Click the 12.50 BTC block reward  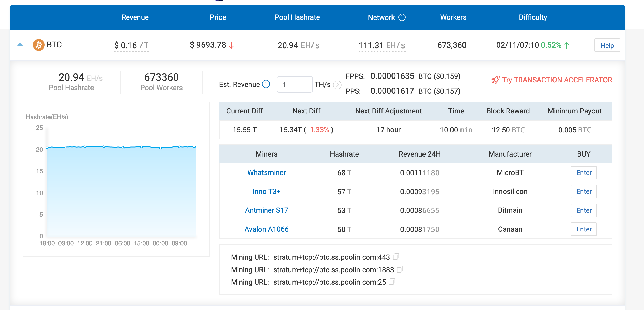click(x=508, y=130)
